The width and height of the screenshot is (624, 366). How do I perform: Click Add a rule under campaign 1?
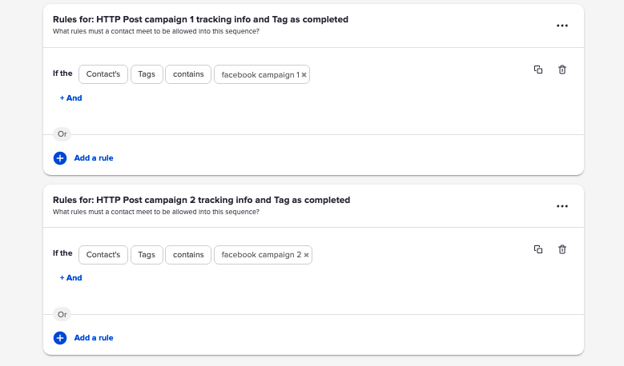pos(94,158)
